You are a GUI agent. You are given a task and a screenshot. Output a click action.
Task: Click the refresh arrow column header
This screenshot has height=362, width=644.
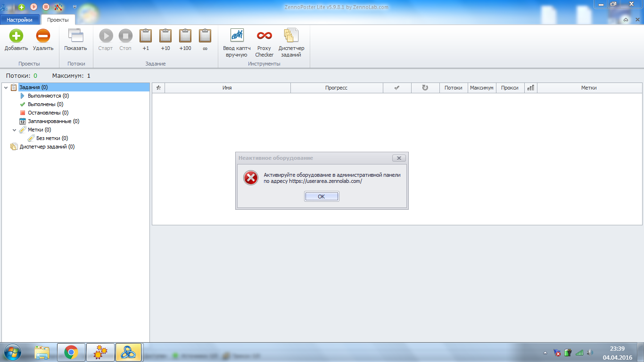tap(425, 88)
